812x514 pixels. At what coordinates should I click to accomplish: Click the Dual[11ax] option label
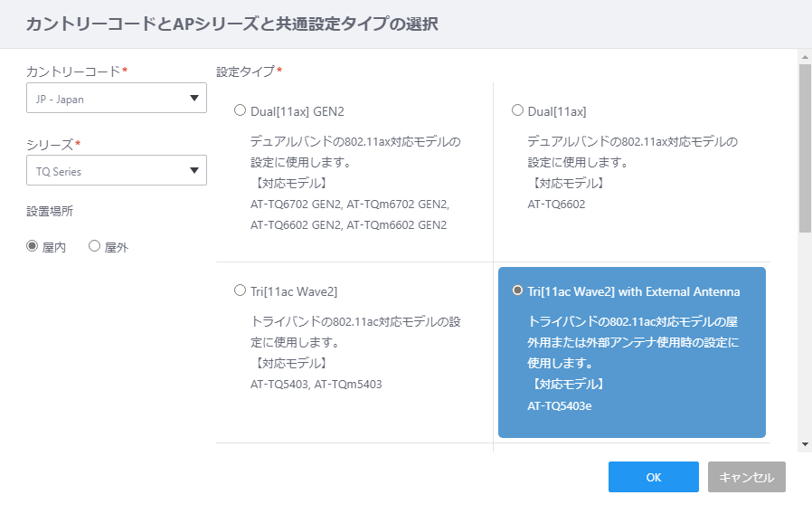(557, 111)
